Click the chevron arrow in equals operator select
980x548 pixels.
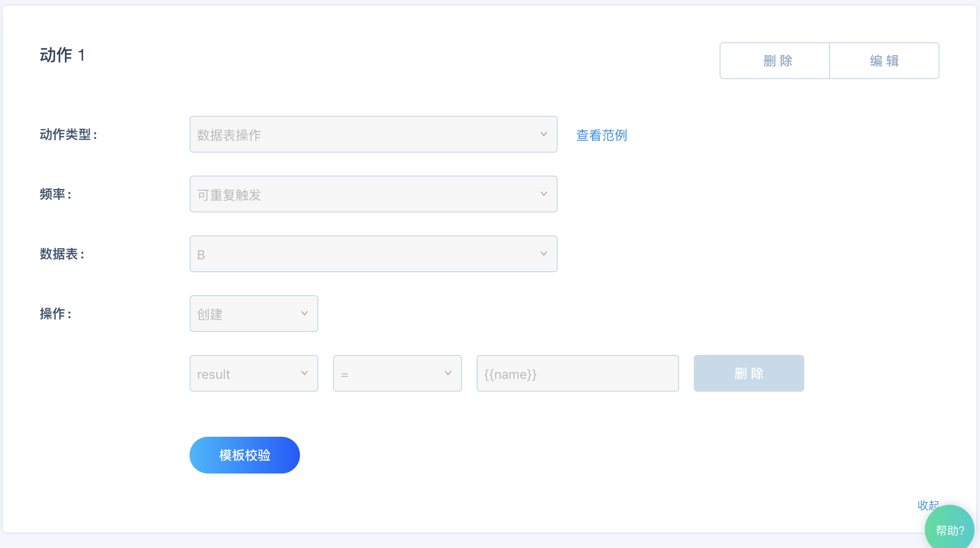448,373
